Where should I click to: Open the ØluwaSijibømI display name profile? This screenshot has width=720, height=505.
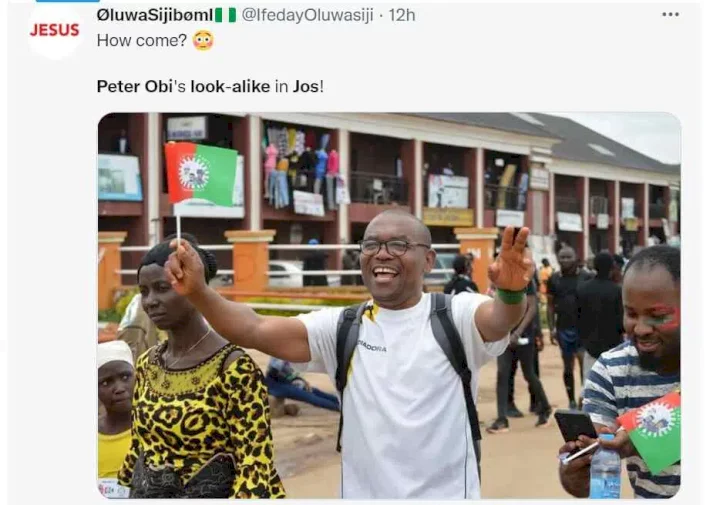pos(155,15)
